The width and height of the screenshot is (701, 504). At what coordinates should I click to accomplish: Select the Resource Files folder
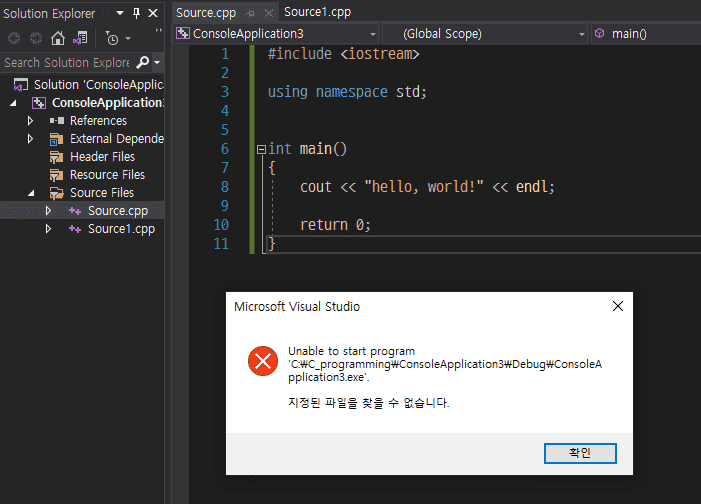[x=107, y=174]
